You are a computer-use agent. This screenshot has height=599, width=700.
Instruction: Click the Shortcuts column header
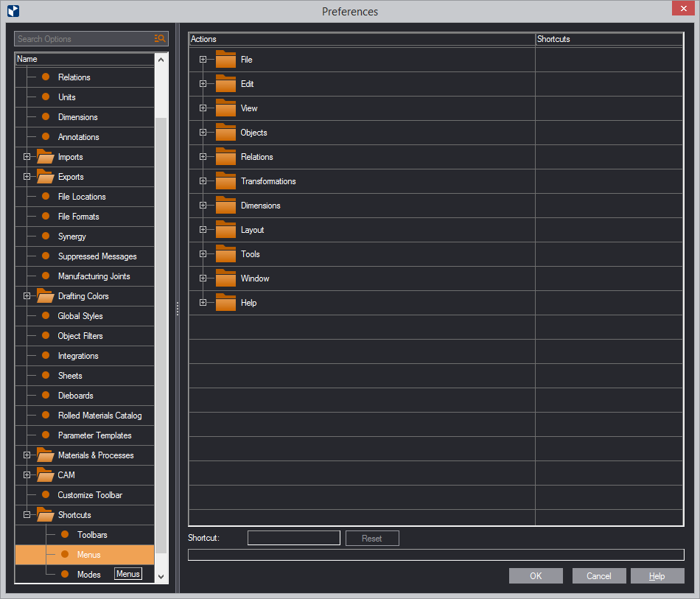coord(609,39)
